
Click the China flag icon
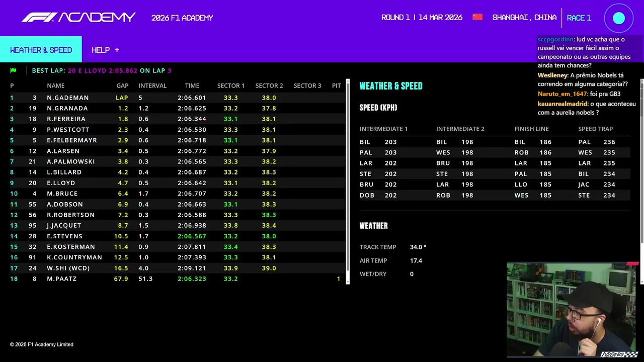click(x=477, y=17)
